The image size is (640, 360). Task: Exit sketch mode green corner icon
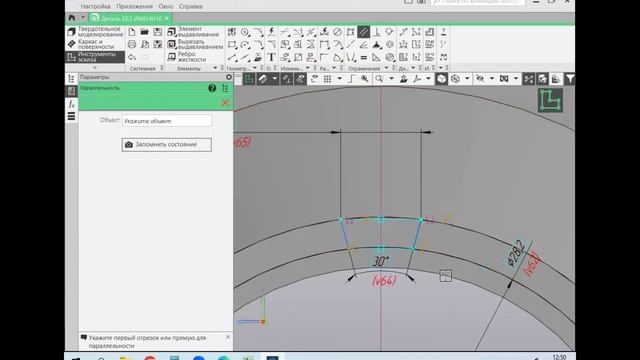(x=550, y=100)
